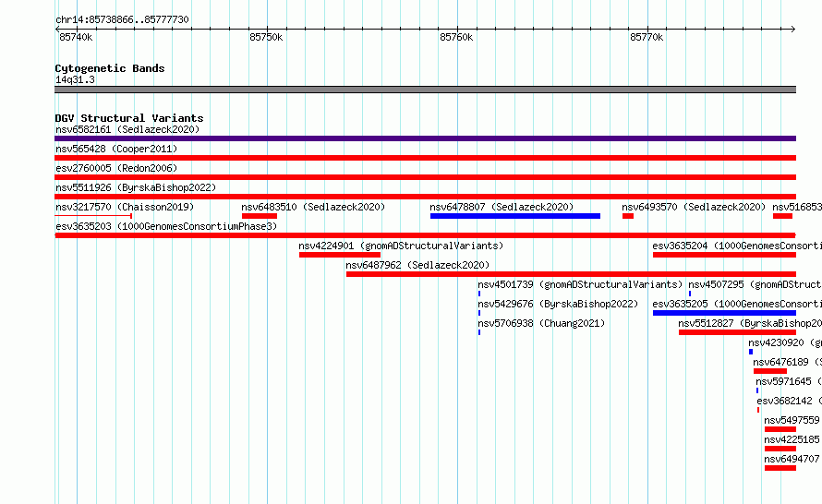Open the nsv6487962 (Sedlazeck2020) label
Image resolution: width=822 pixels, height=504 pixels.
point(417,265)
